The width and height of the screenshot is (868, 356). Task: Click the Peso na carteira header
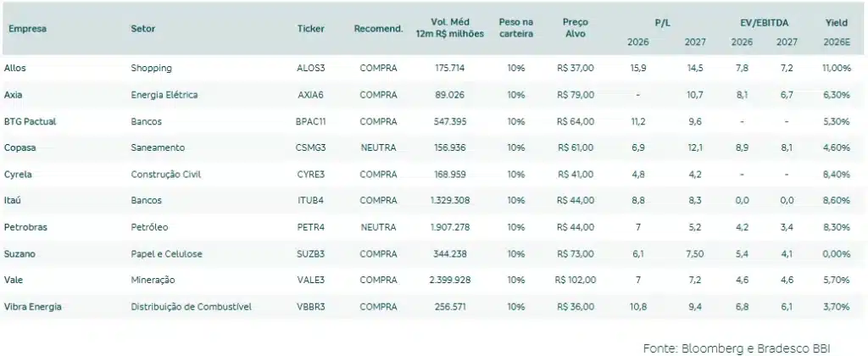point(516,28)
